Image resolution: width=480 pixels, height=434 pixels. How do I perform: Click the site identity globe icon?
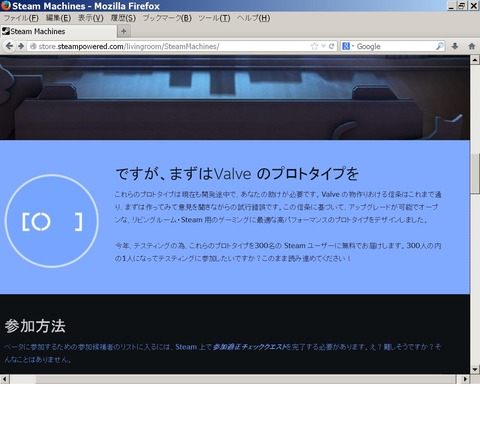click(33, 46)
